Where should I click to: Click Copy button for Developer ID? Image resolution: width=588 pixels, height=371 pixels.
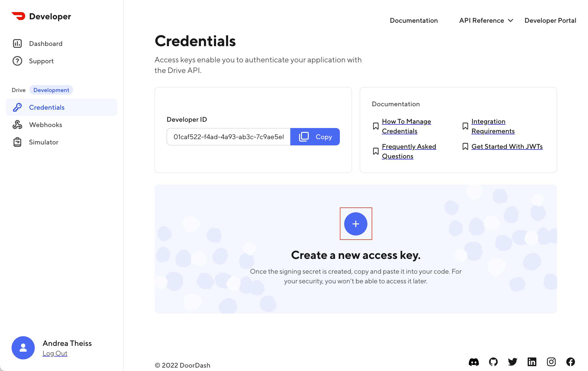[315, 137]
